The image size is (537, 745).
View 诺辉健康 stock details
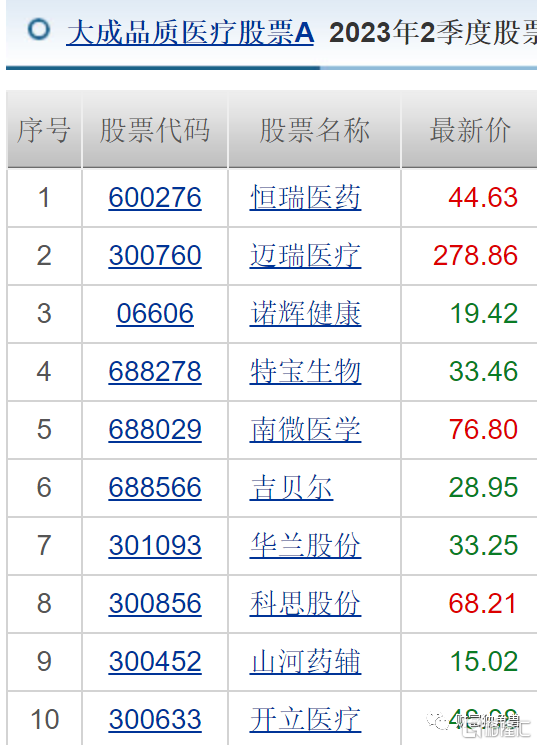coord(305,314)
